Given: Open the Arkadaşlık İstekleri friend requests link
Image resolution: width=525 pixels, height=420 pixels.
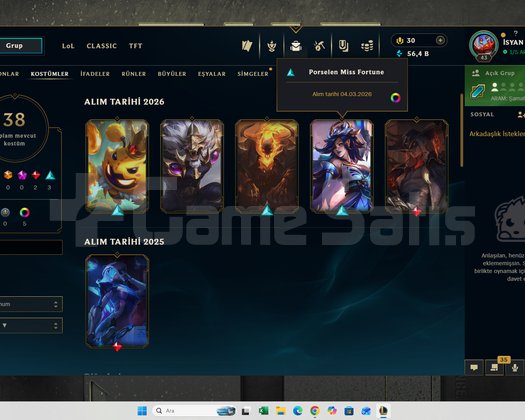Looking at the screenshot, I should (497, 134).
